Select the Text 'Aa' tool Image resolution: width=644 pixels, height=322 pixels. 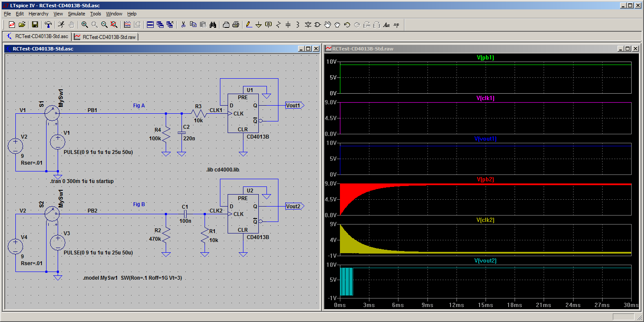386,25
